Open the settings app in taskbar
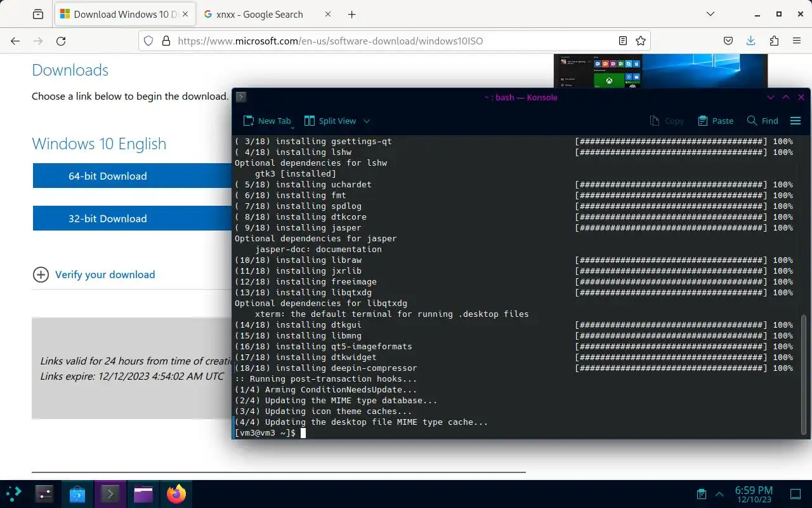The height and width of the screenshot is (508, 812). pos(44,493)
